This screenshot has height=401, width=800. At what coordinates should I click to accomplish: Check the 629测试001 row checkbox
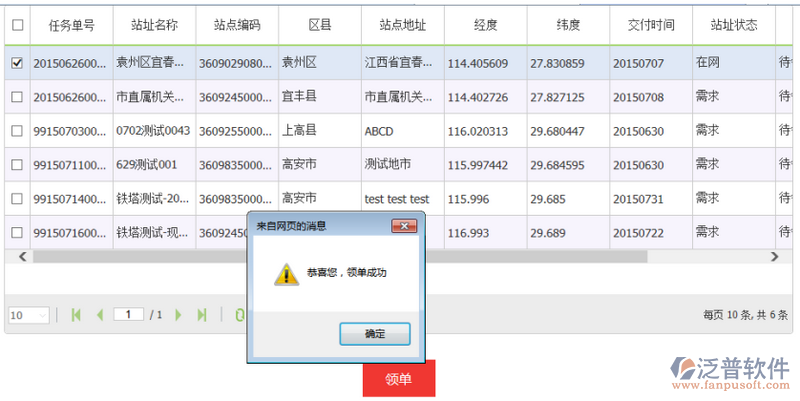16,165
